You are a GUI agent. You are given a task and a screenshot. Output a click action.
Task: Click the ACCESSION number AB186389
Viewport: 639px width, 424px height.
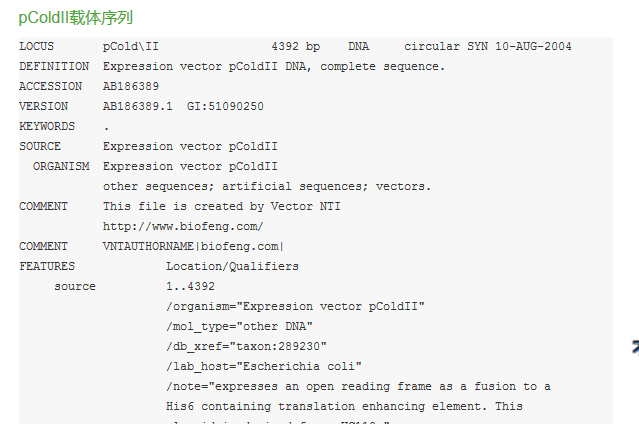tap(131, 86)
